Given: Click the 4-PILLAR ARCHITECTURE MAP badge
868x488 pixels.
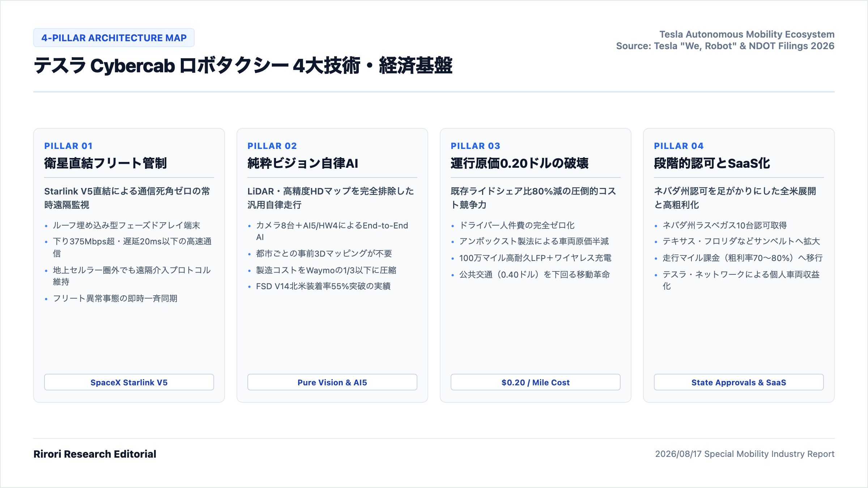Looking at the screenshot, I should pyautogui.click(x=114, y=38).
